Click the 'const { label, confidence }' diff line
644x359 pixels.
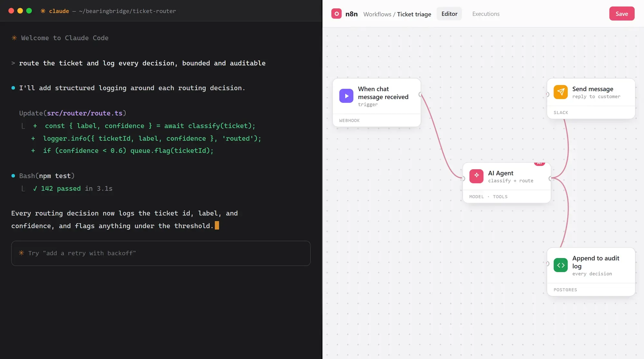[144, 126]
